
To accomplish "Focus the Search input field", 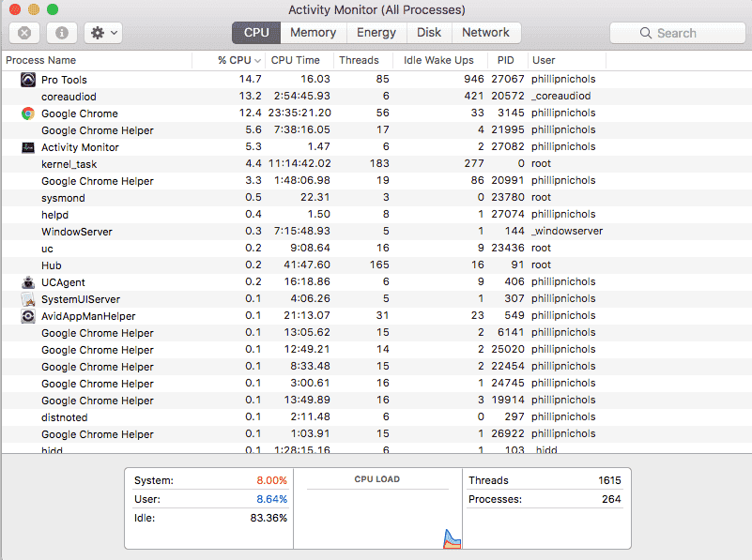I will tap(677, 33).
